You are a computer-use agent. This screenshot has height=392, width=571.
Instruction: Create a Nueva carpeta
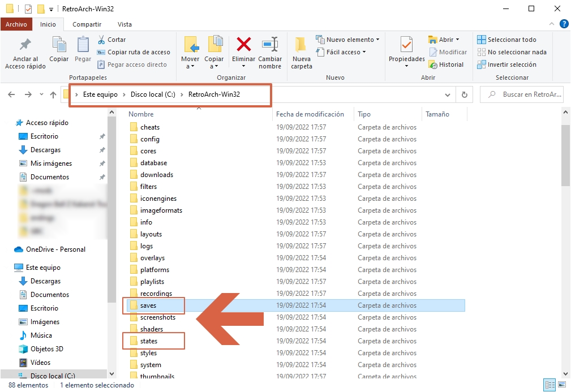(x=301, y=53)
